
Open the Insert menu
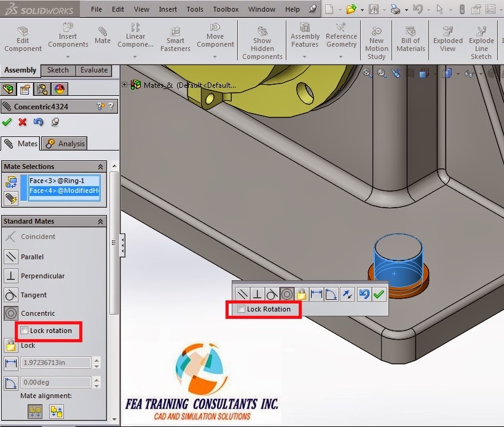[167, 9]
